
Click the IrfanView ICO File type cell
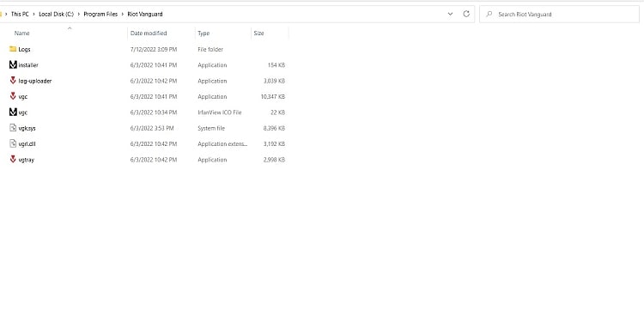(220, 112)
